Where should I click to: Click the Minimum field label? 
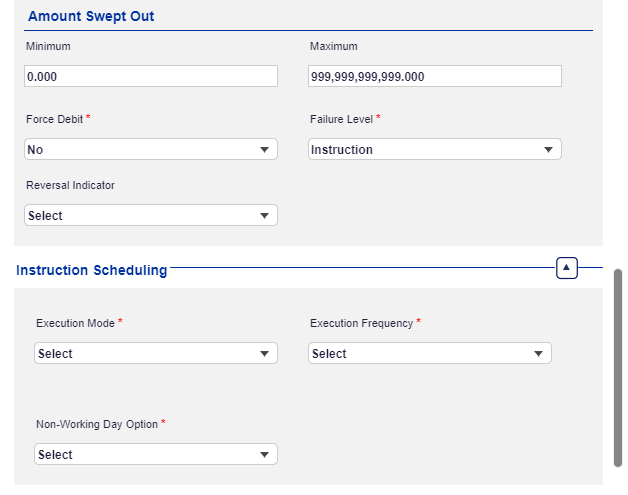click(48, 46)
